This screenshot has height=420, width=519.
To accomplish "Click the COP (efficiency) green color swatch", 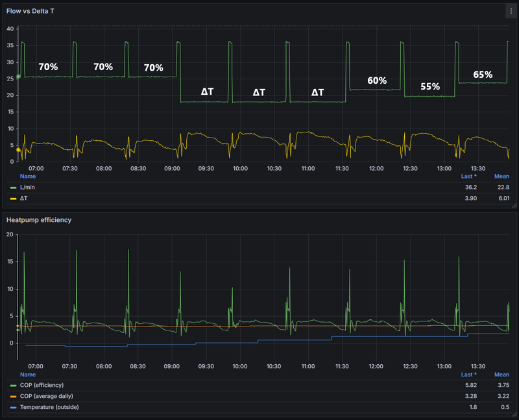I will 14,386.
